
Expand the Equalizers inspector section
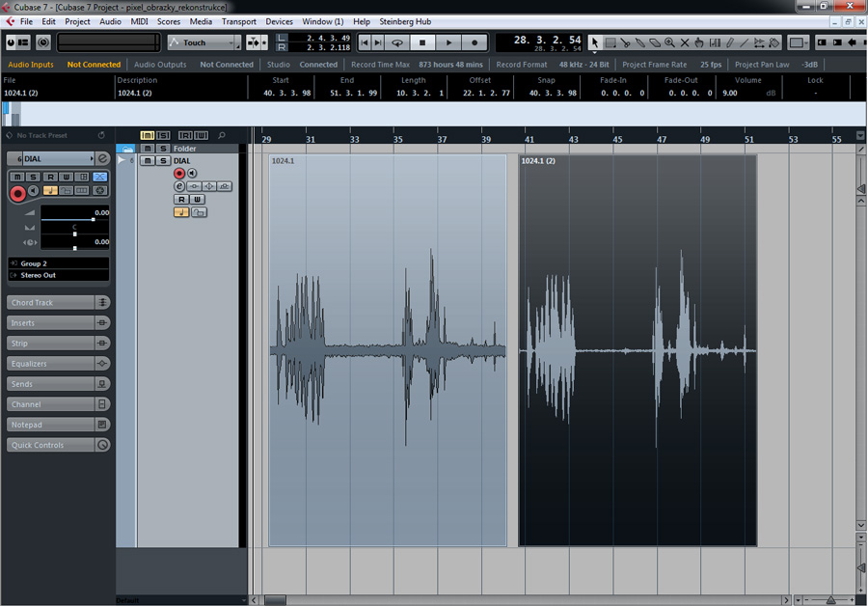coord(50,364)
